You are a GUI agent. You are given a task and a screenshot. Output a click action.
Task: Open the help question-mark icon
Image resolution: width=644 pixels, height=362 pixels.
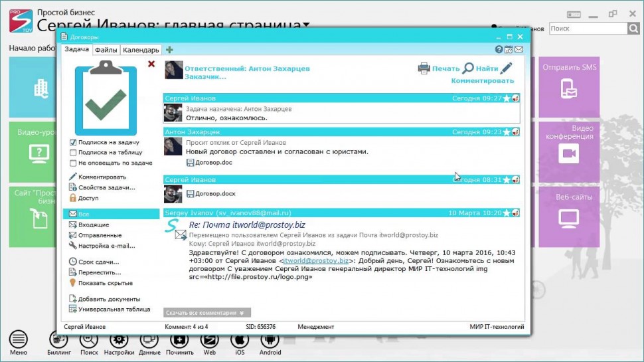click(x=499, y=50)
